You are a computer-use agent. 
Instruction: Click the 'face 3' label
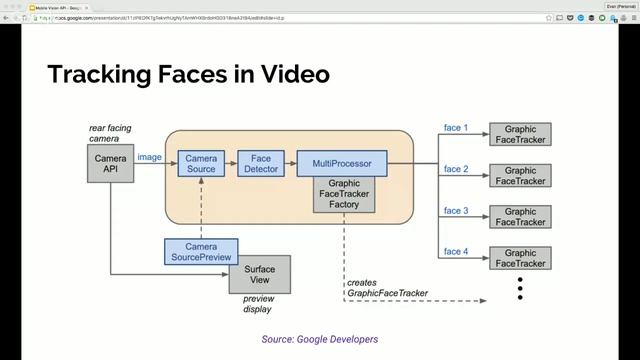456,211
